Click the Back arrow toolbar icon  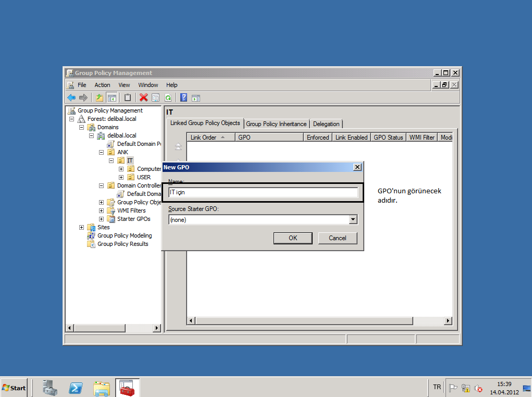[71, 97]
